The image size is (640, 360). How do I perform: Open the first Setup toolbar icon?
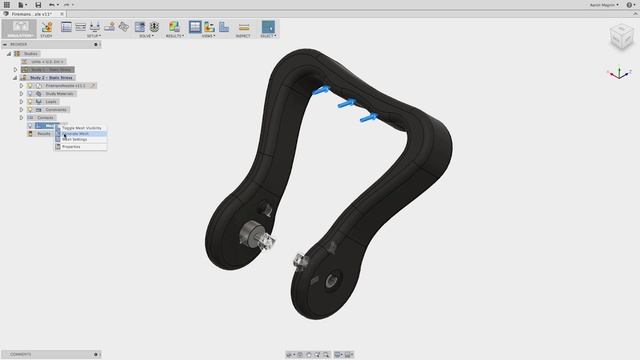[66, 27]
